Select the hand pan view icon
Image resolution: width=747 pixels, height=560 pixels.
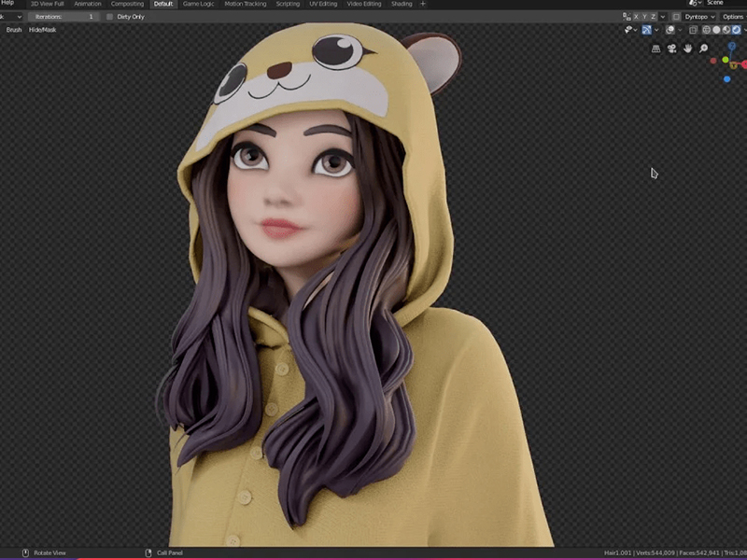coord(687,48)
